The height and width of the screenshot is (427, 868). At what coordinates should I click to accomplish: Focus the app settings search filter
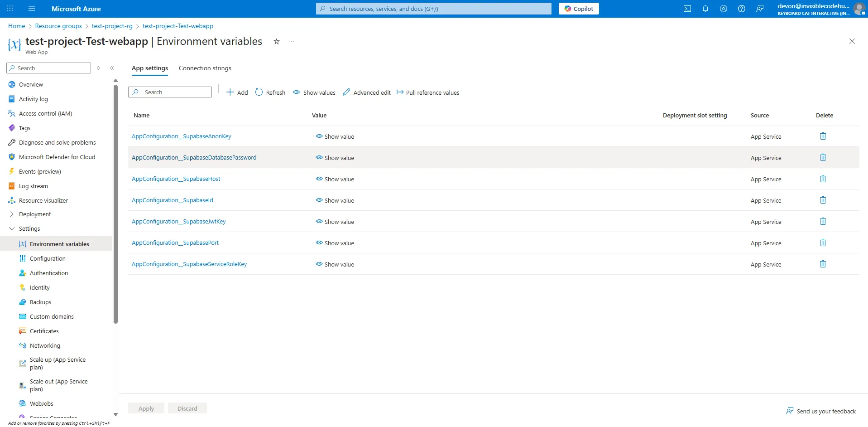(x=170, y=92)
